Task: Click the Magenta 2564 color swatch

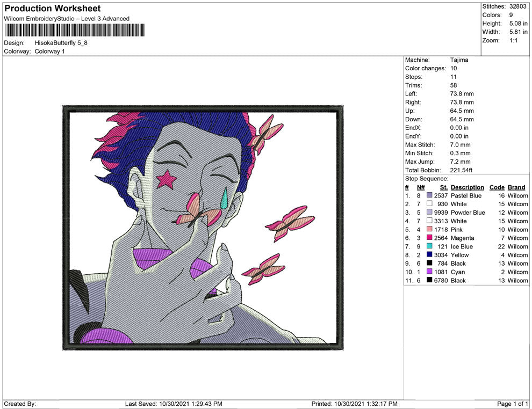Action: tap(429, 238)
